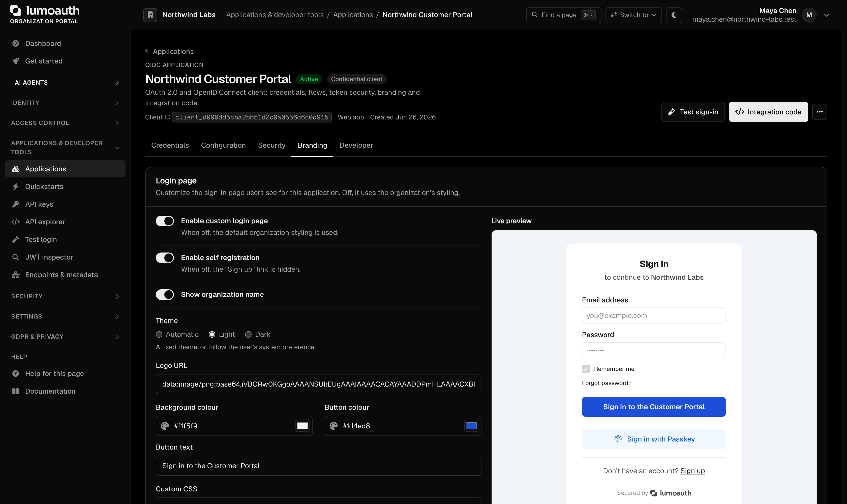Expand the GDPR & PRIVACY section
This screenshot has height=504, width=847.
(x=65, y=337)
